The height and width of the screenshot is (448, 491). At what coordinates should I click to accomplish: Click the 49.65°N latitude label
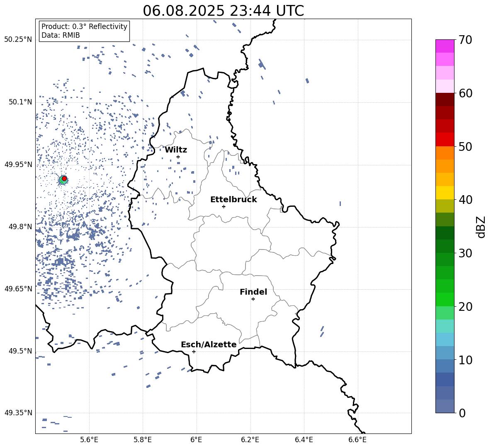pos(18,288)
